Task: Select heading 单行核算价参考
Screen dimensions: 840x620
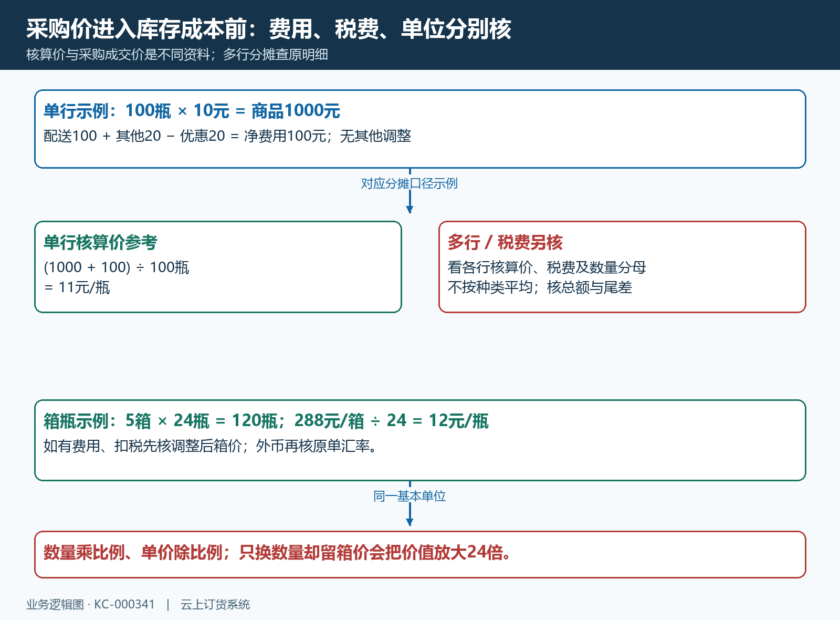Action: [100, 242]
